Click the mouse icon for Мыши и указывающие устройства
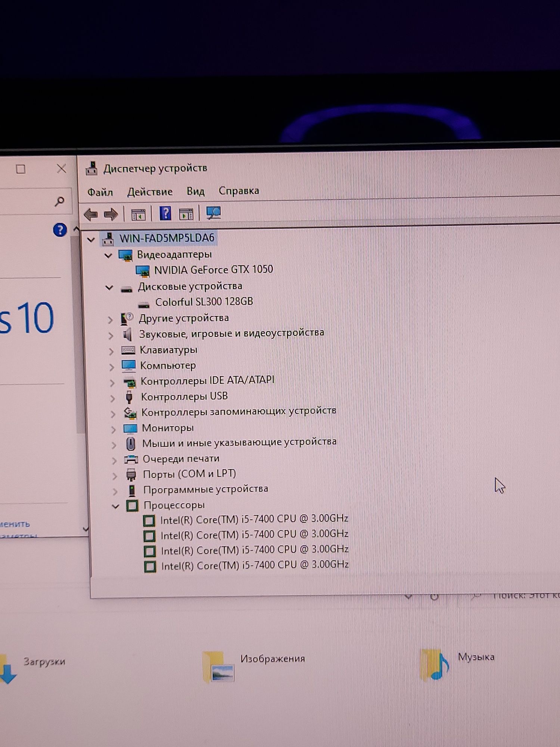This screenshot has height=747, width=560. click(x=130, y=444)
